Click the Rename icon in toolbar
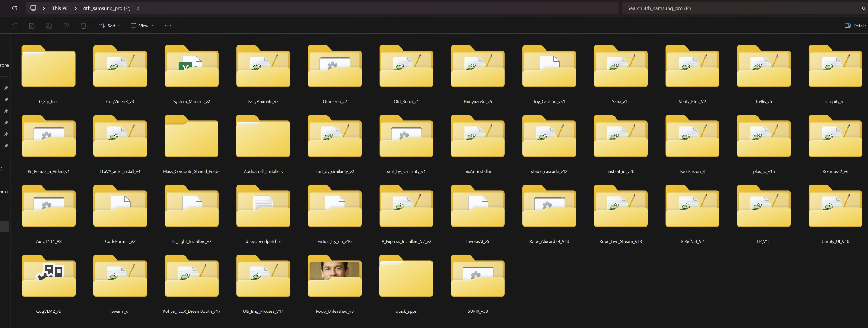 (49, 26)
